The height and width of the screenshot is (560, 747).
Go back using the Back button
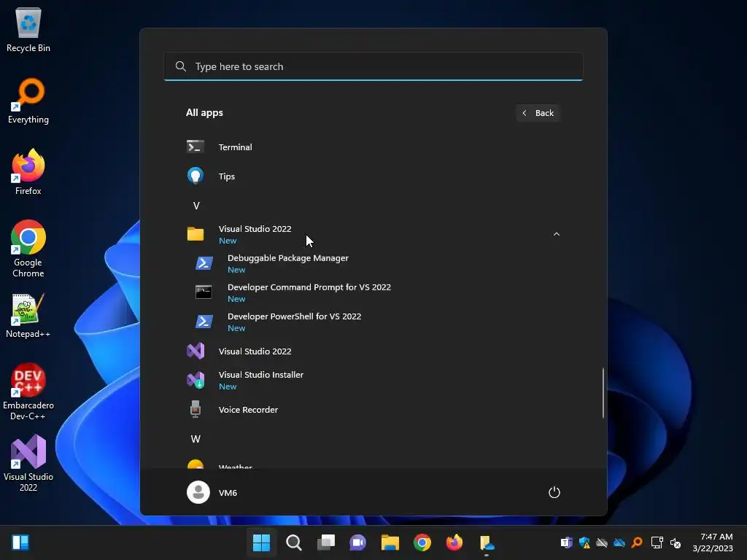click(x=538, y=113)
